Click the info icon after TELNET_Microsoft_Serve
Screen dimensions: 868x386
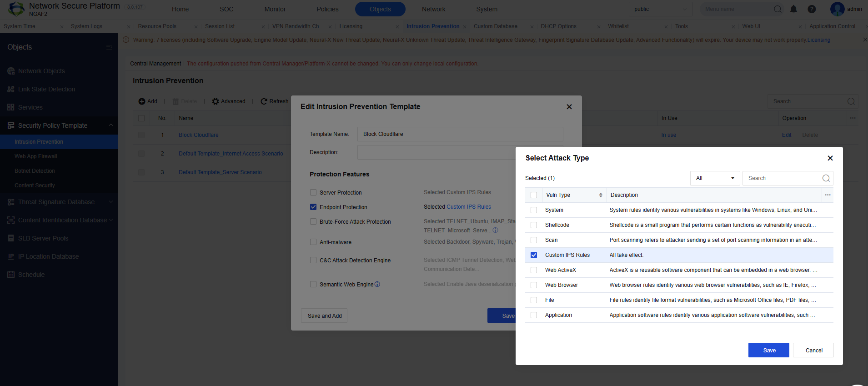point(496,230)
